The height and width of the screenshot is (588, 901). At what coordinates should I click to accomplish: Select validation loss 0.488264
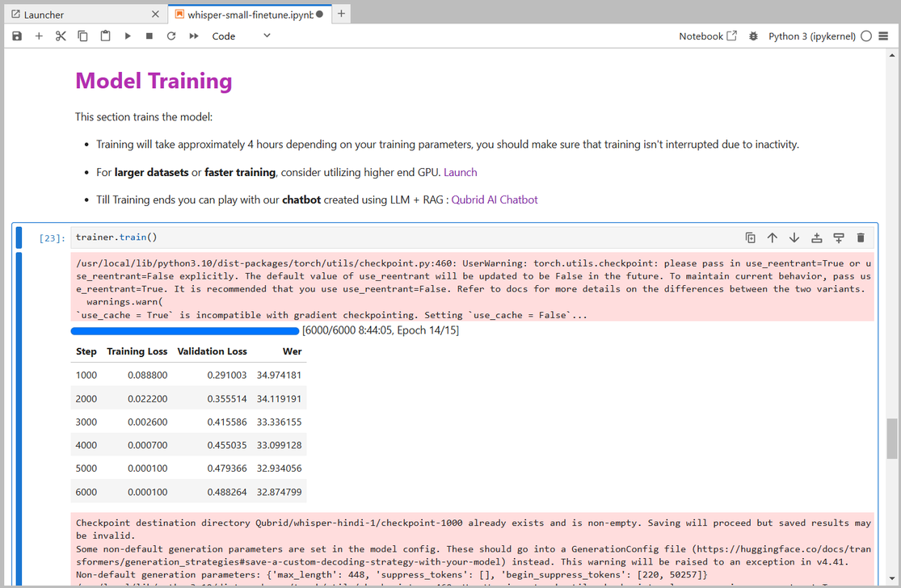(227, 492)
